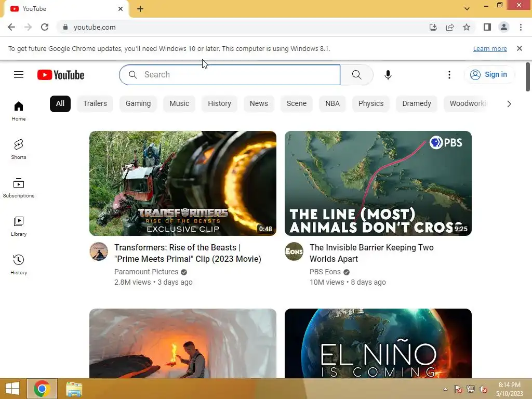Select the Scene filter chip
The width and height of the screenshot is (532, 399).
point(297,103)
